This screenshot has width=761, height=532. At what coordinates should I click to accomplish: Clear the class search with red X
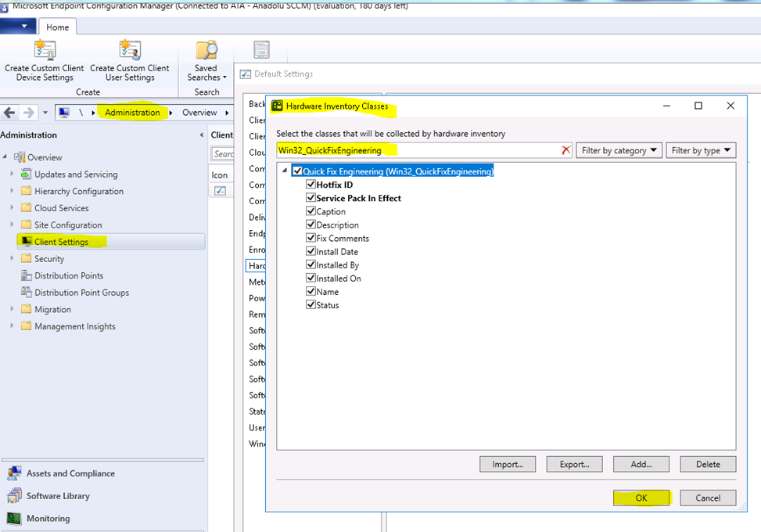[x=565, y=150]
